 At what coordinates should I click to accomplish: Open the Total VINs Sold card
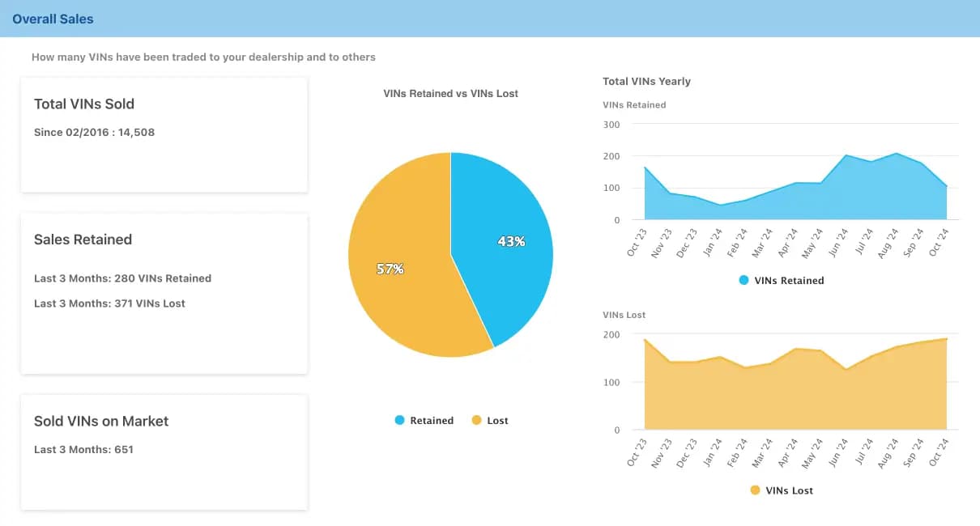point(84,104)
